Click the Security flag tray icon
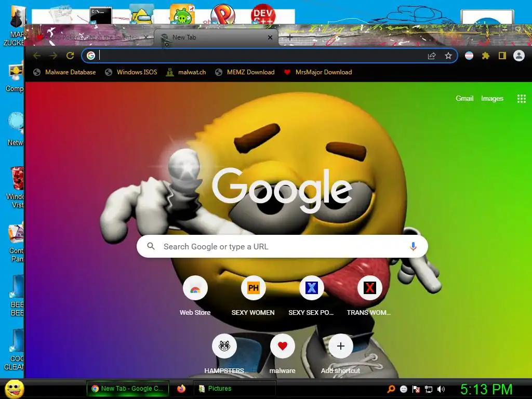532x399 pixels. pos(416,389)
